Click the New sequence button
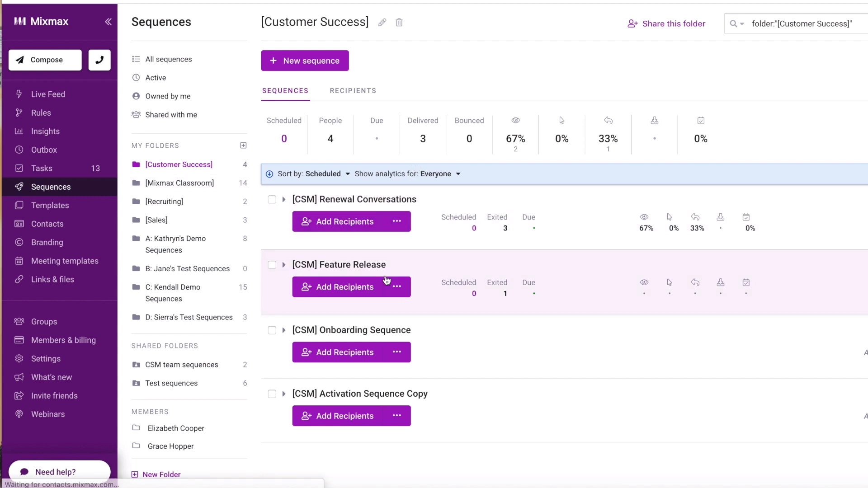This screenshot has height=488, width=868. 305,61
